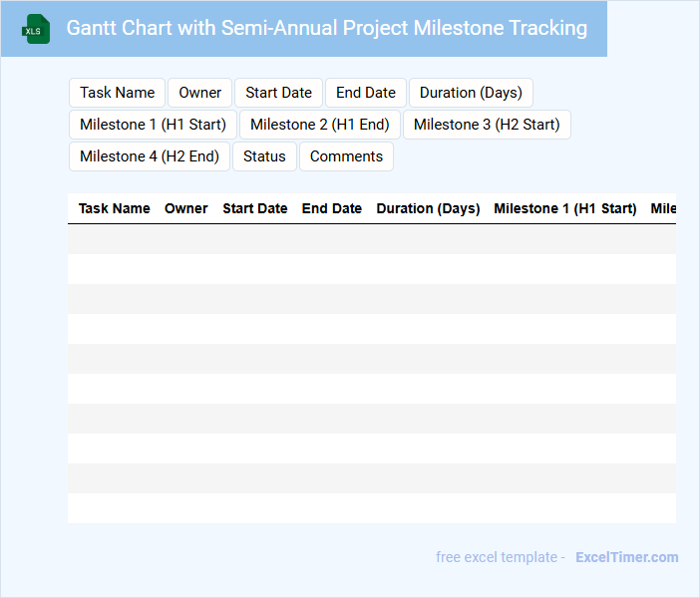Screen dimensions: 700x598
Task: Click the Task Name column header
Action: tap(115, 208)
